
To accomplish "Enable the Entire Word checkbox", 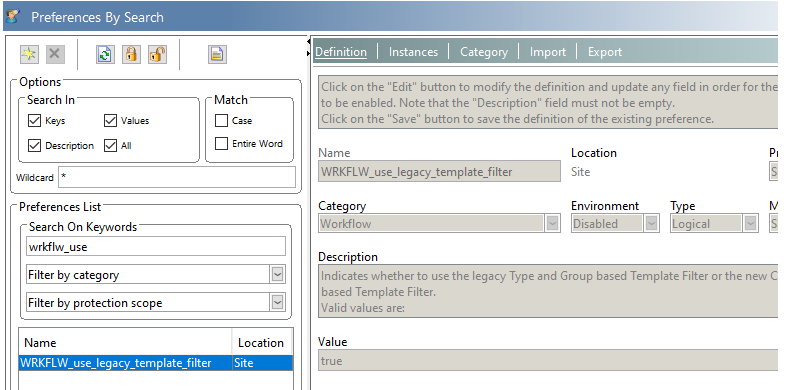I will click(221, 144).
